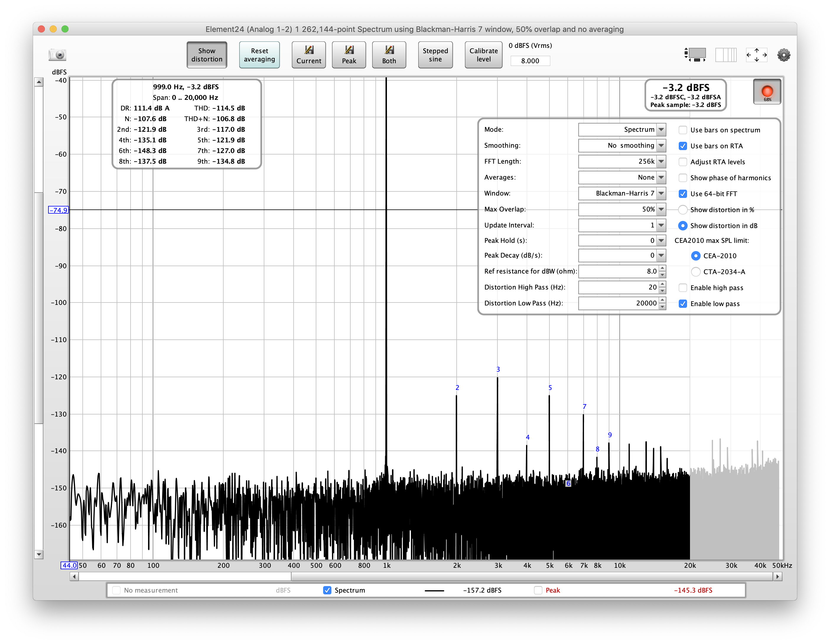Click the 44.0 frequency axis field
The width and height of the screenshot is (830, 644).
point(69,566)
